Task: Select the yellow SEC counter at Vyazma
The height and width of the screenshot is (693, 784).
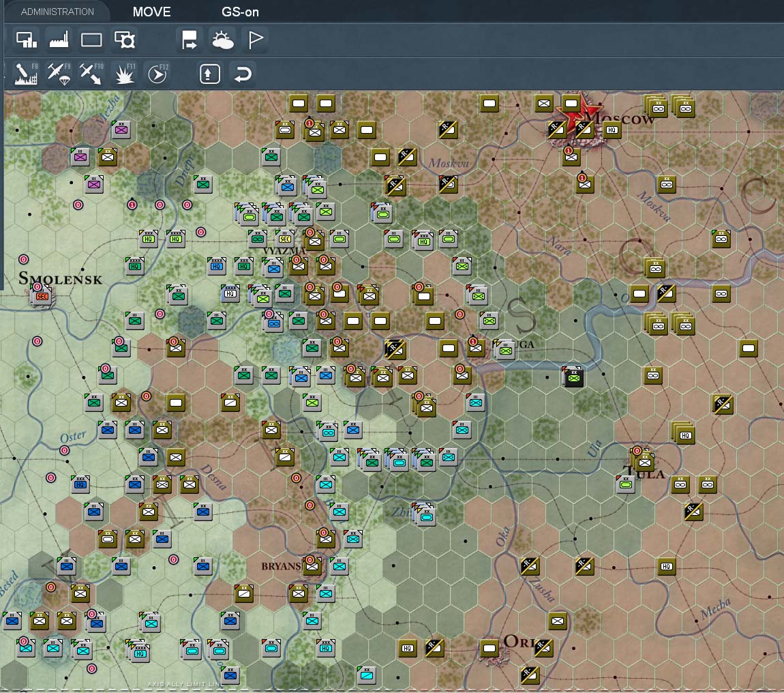Action: 284,239
